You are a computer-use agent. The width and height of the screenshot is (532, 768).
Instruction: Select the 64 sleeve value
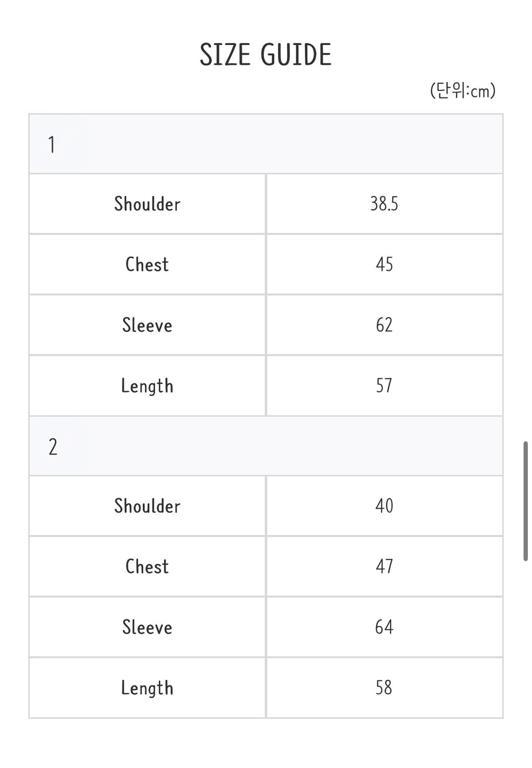click(x=384, y=627)
